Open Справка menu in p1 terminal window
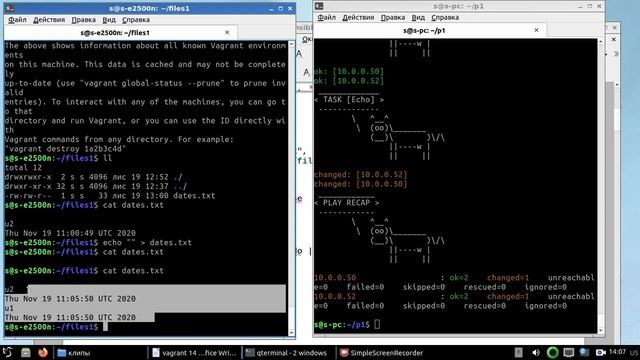 coord(445,18)
